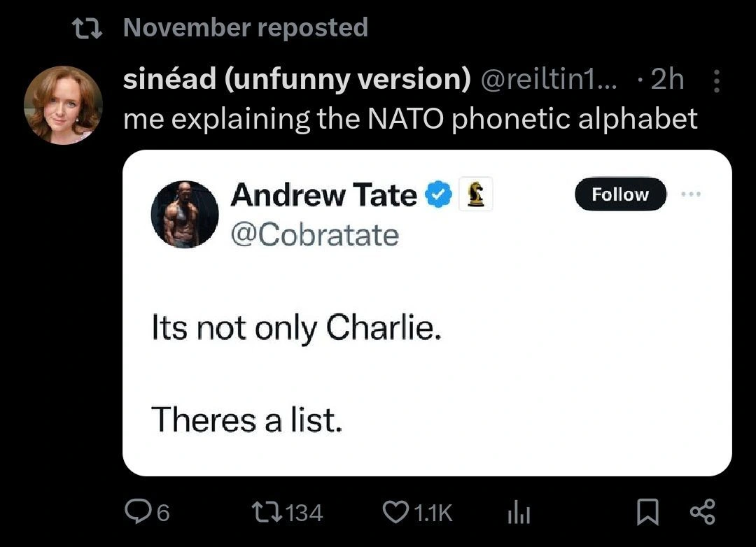Follow Andrew Tate via the Follow button
756x547 pixels.
619,194
